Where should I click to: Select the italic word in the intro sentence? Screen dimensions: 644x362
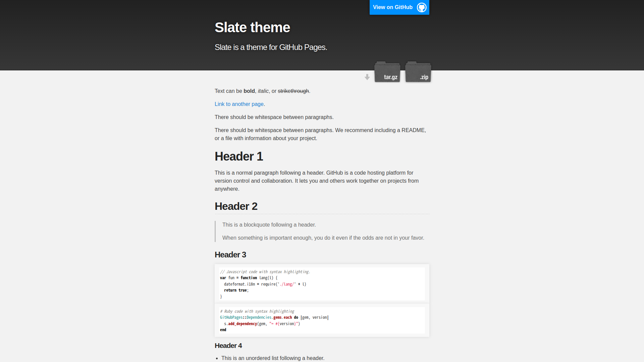[263, 91]
